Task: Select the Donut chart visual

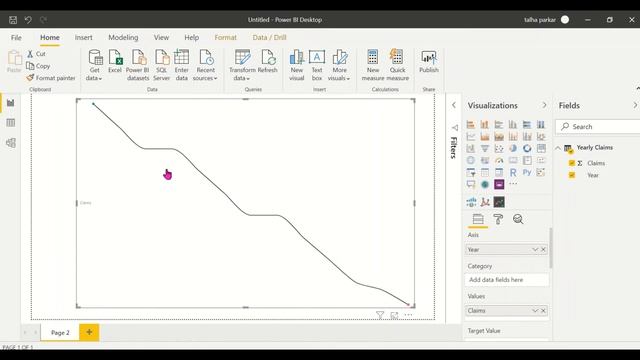Action: (527, 149)
